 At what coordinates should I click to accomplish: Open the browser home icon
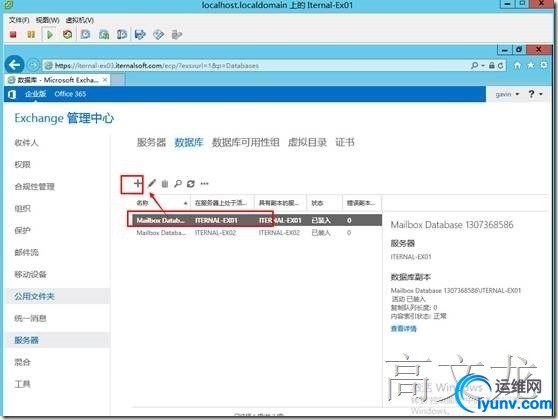(x=517, y=65)
